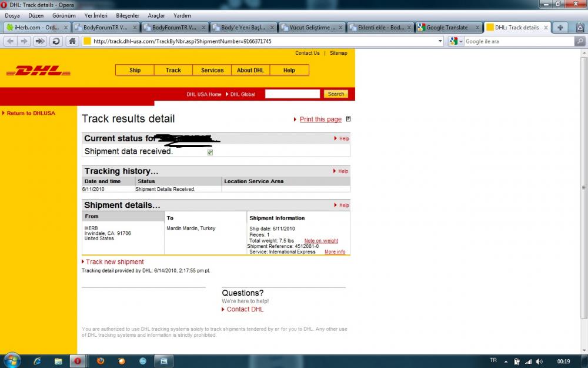Expand the address bar history dropdown
The image size is (588, 368).
point(440,41)
